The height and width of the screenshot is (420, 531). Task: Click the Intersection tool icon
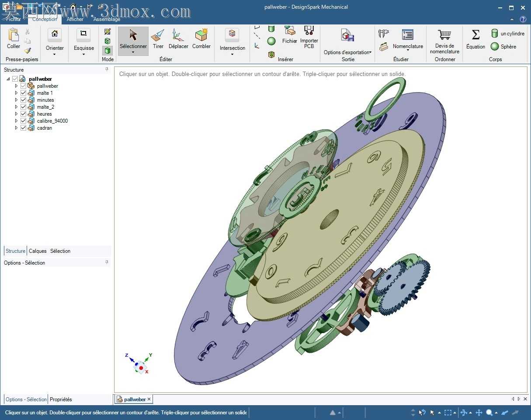232,35
